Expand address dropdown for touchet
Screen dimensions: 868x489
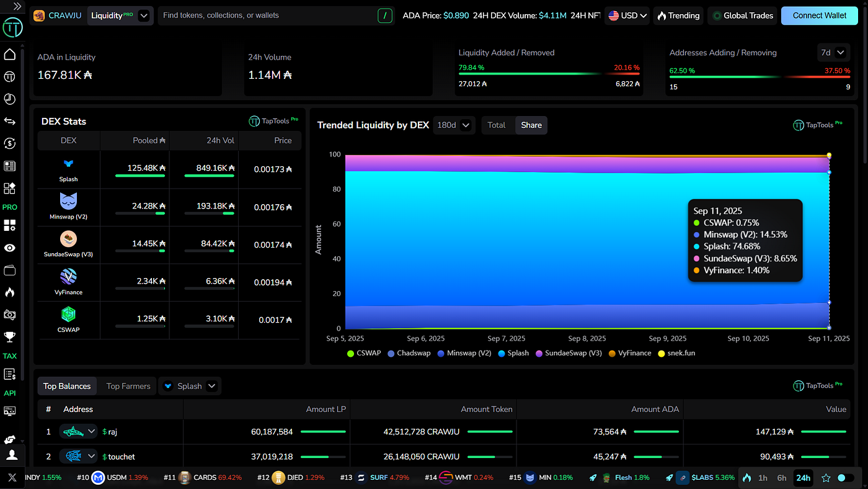[79, 457]
